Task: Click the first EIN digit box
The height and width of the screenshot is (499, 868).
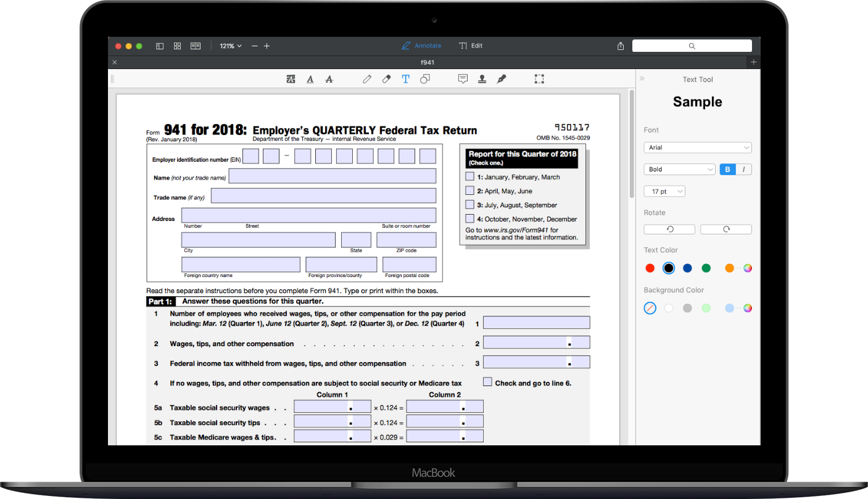Action: [x=250, y=156]
